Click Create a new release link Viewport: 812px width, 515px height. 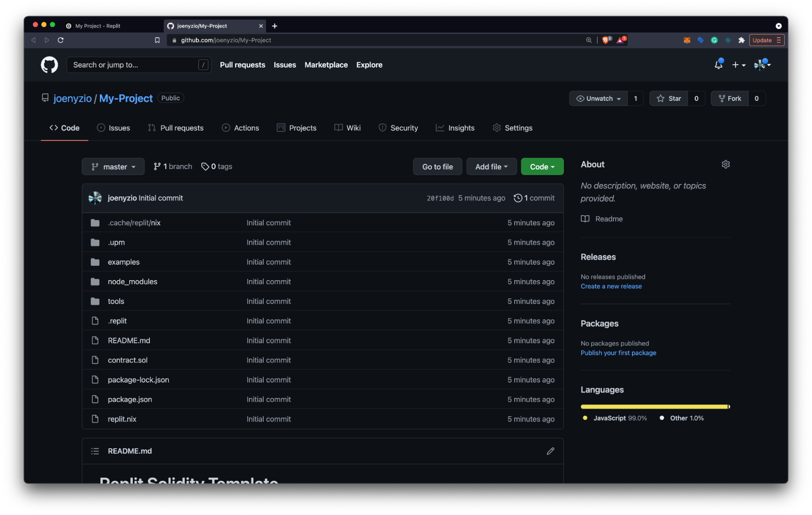[611, 286]
